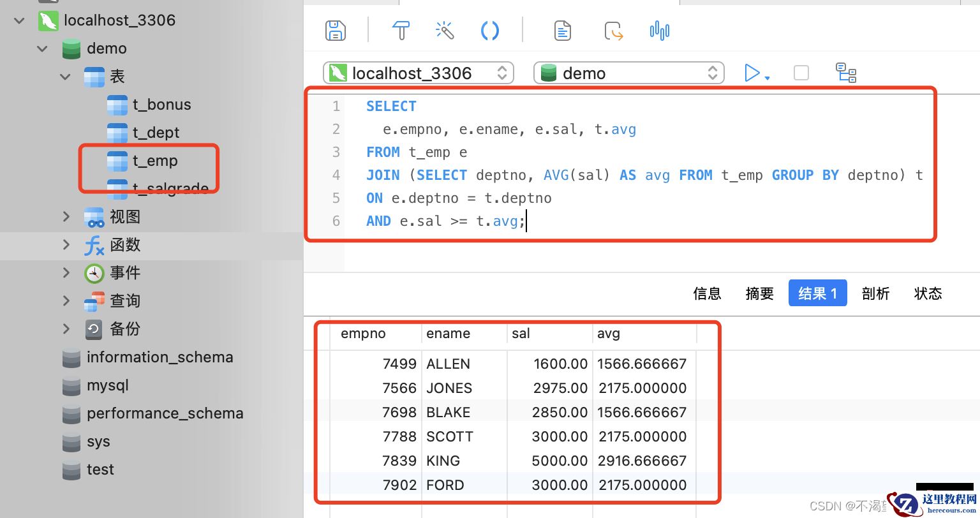Open the Query Builder tool icon
Image resolution: width=980 pixels, height=518 pixels.
pos(401,31)
